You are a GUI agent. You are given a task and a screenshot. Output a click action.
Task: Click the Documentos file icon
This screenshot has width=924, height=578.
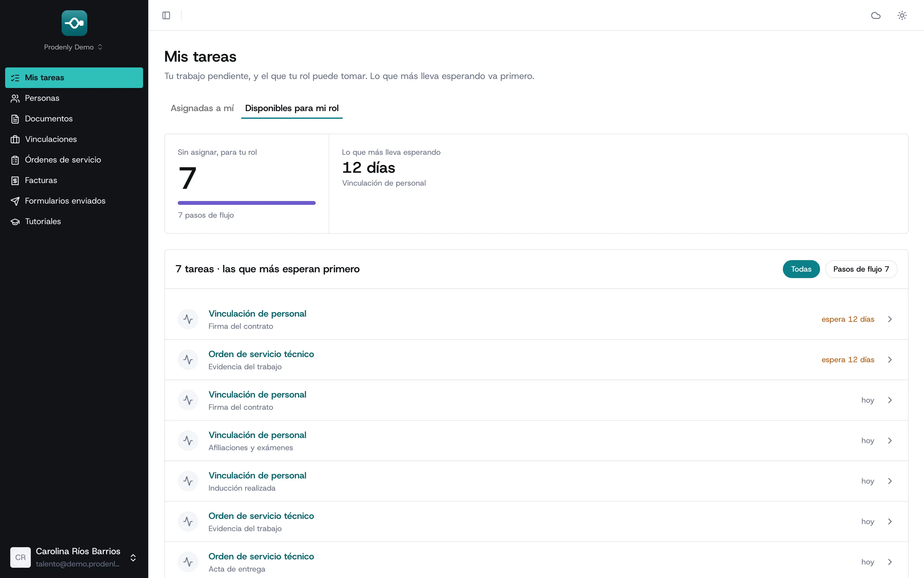click(15, 119)
